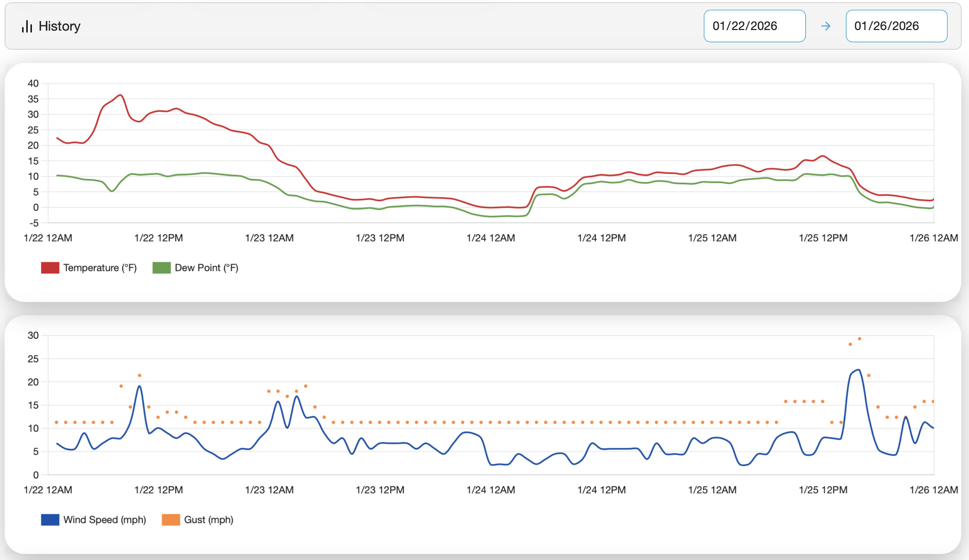Click the wind speed peak on 1/25 afternoon
The width and height of the screenshot is (969, 560).
pos(858,370)
